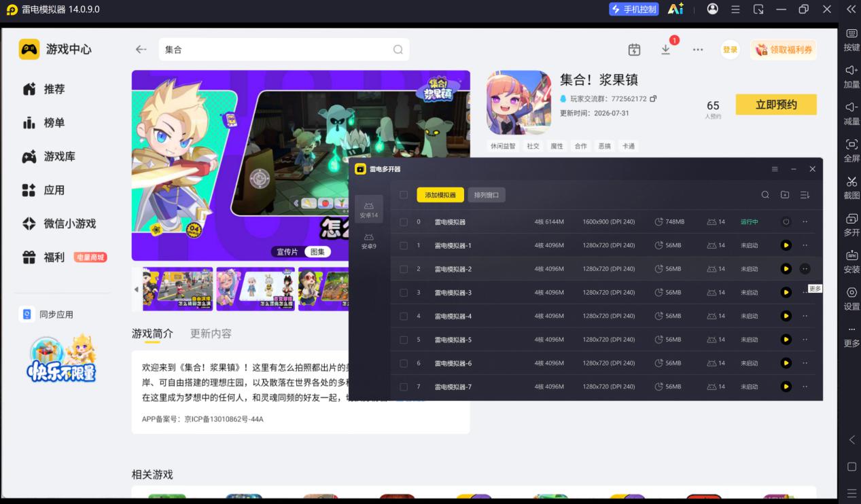This screenshot has height=504, width=861.
Task: Open the 多开 multi-instance tool
Action: [x=851, y=224]
